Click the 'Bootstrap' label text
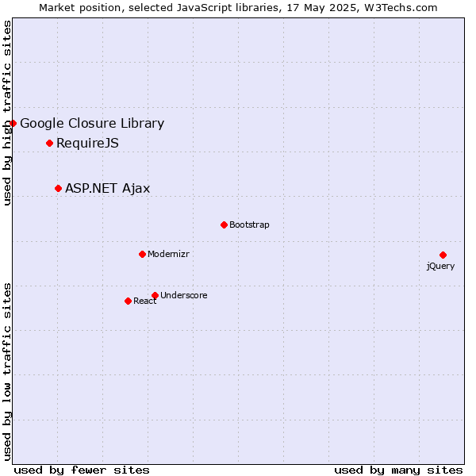The width and height of the screenshot is (476, 476). (x=249, y=225)
